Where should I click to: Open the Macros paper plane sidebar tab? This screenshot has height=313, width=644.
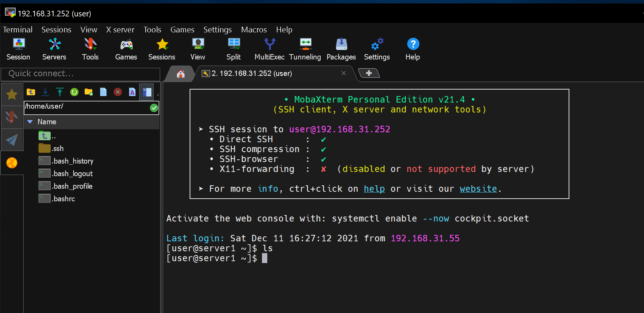[12, 140]
